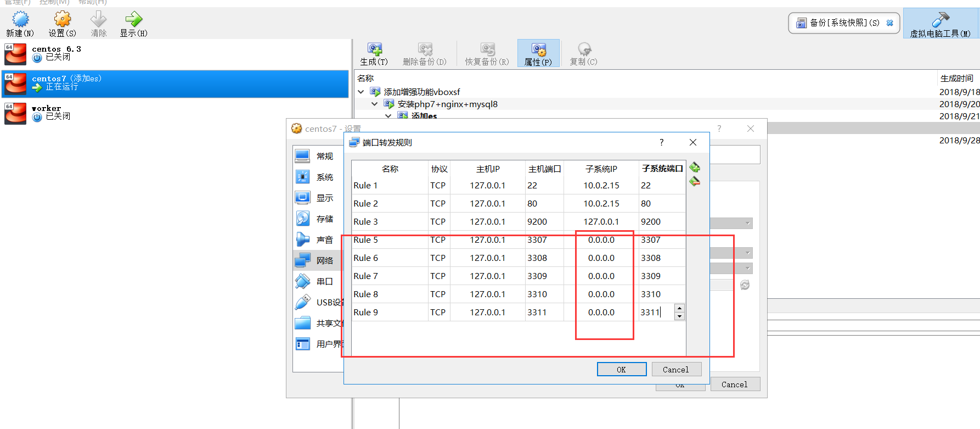Select the Rule 1 name cell
Screen dimensions: 980x429
coord(390,186)
